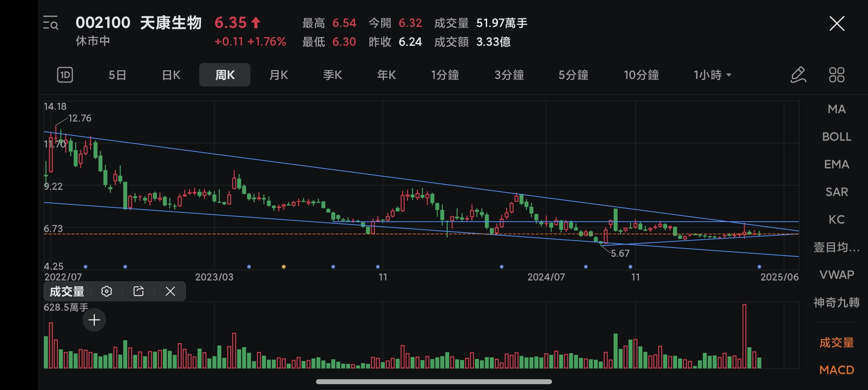Click the 2025/06 date axis label
Screen dimensions: 868x390
(779, 277)
